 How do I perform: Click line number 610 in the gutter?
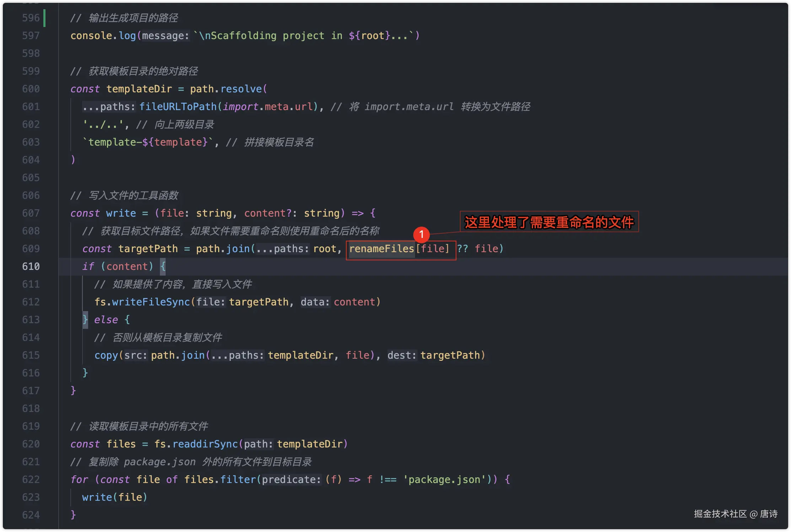point(31,267)
